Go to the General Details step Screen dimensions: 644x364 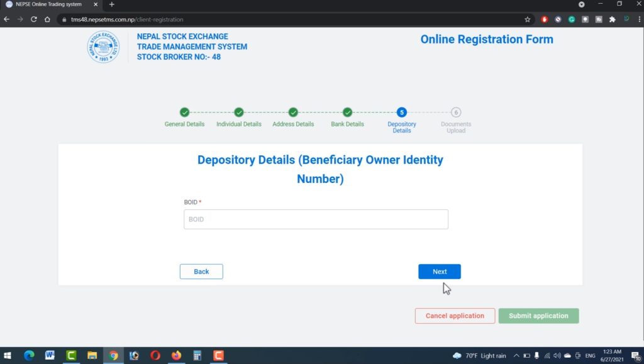[184, 118]
